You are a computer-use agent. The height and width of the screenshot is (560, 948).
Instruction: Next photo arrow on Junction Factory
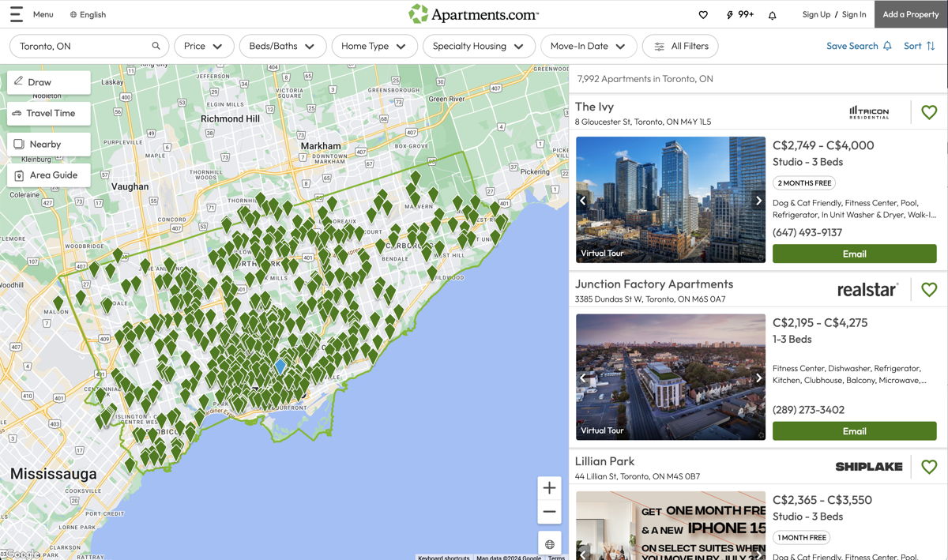pyautogui.click(x=758, y=378)
